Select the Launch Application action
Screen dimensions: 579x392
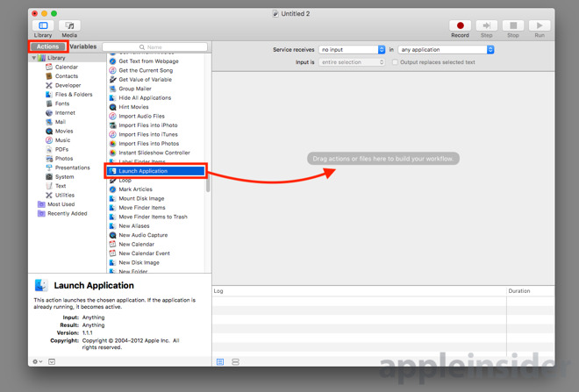click(155, 171)
